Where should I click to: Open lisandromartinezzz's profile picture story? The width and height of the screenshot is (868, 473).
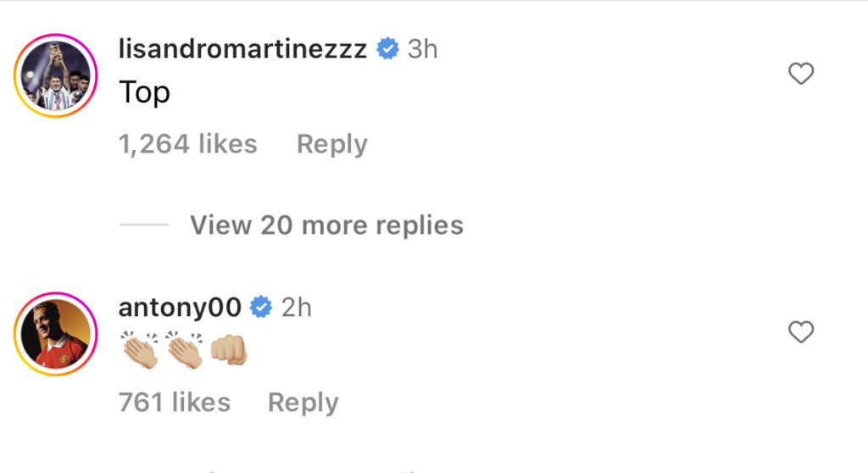coord(55,75)
